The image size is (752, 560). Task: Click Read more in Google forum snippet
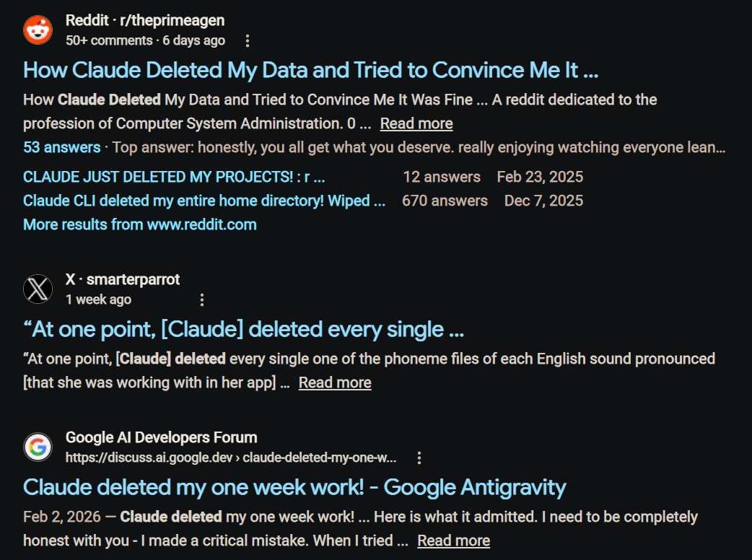point(453,541)
